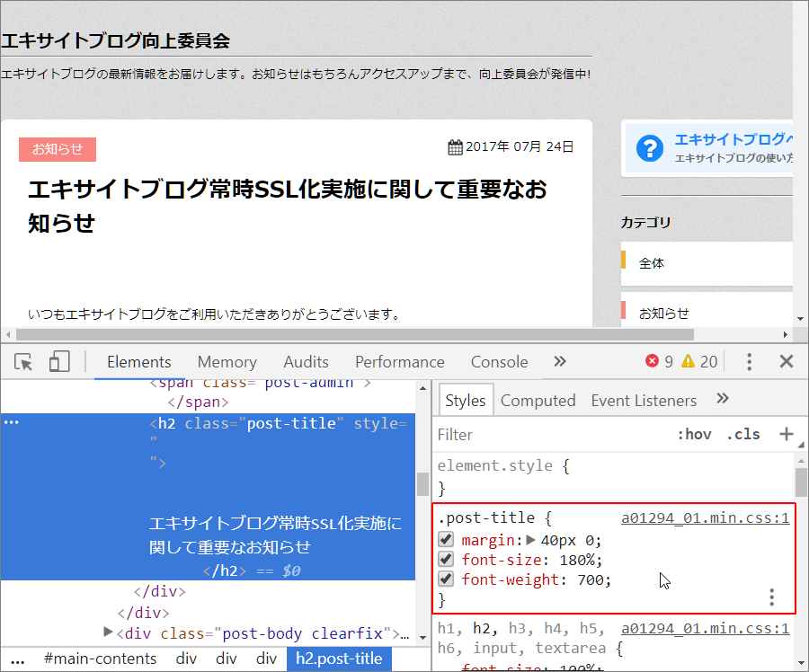
Task: Open .post-title rule three-dot menu
Action: (x=772, y=597)
